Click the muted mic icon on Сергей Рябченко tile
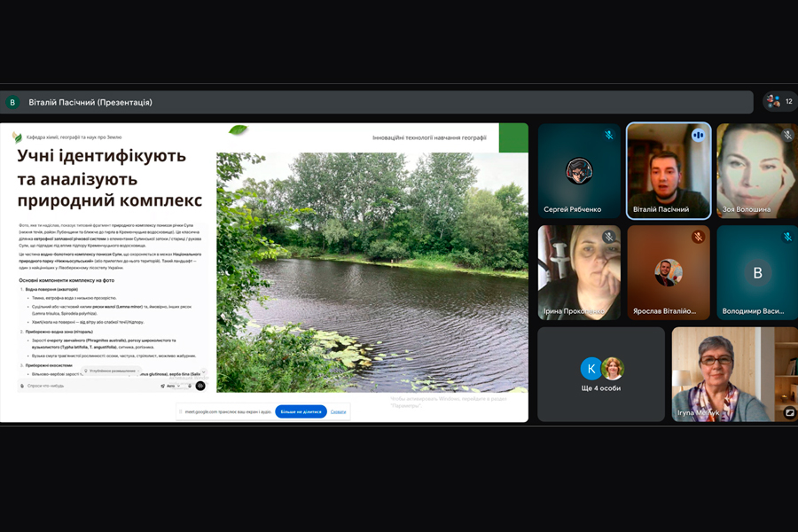This screenshot has height=532, width=798. click(608, 135)
